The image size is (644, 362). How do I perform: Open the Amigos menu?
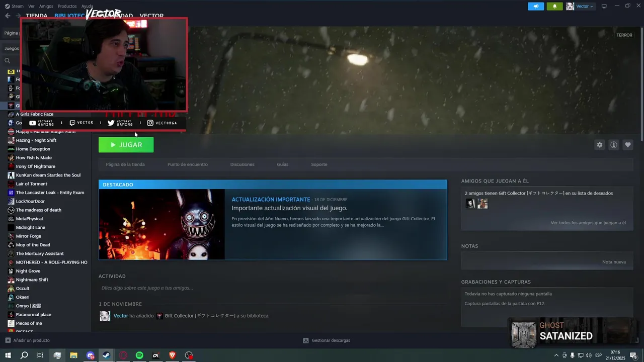point(46,6)
